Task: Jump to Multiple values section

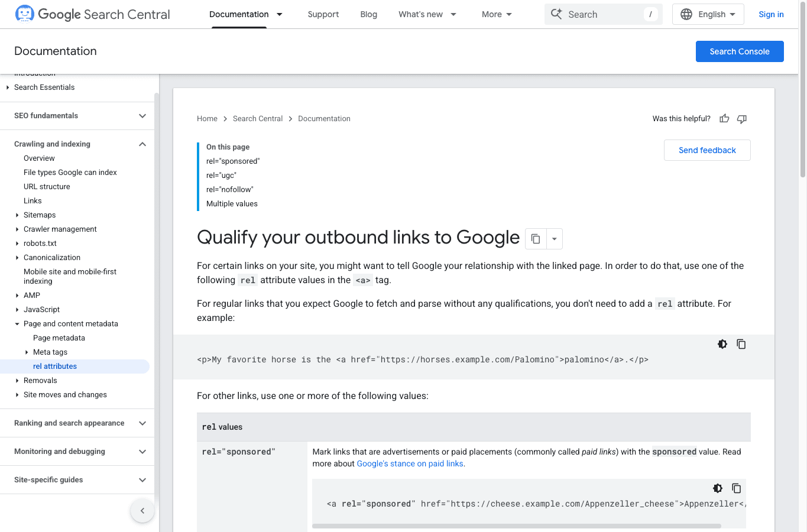Action: pyautogui.click(x=232, y=204)
